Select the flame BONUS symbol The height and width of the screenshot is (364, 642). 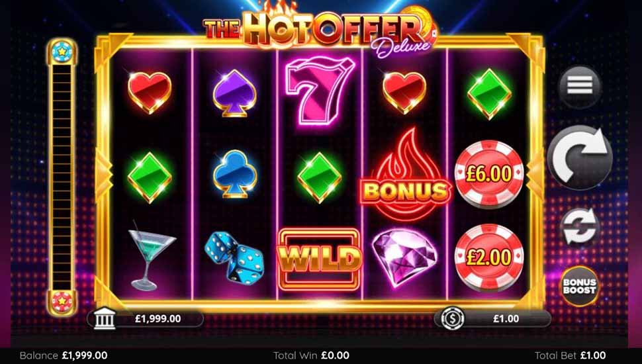click(x=405, y=175)
